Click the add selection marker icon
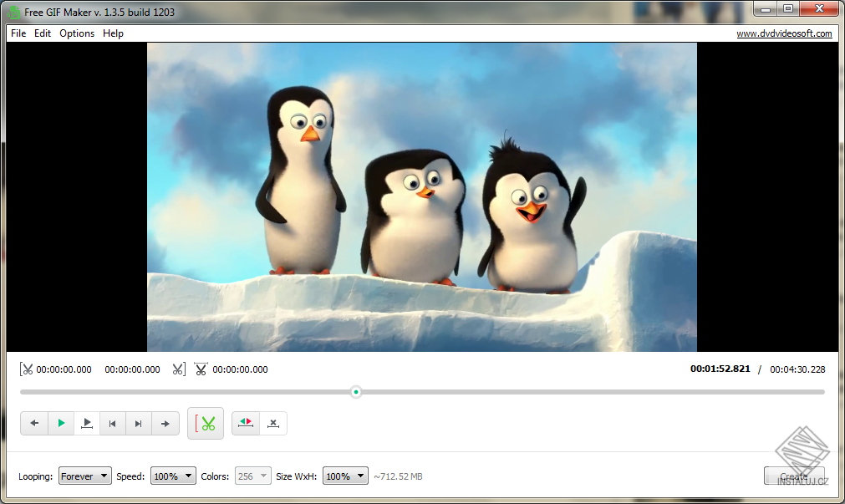The width and height of the screenshot is (845, 504). (x=245, y=423)
